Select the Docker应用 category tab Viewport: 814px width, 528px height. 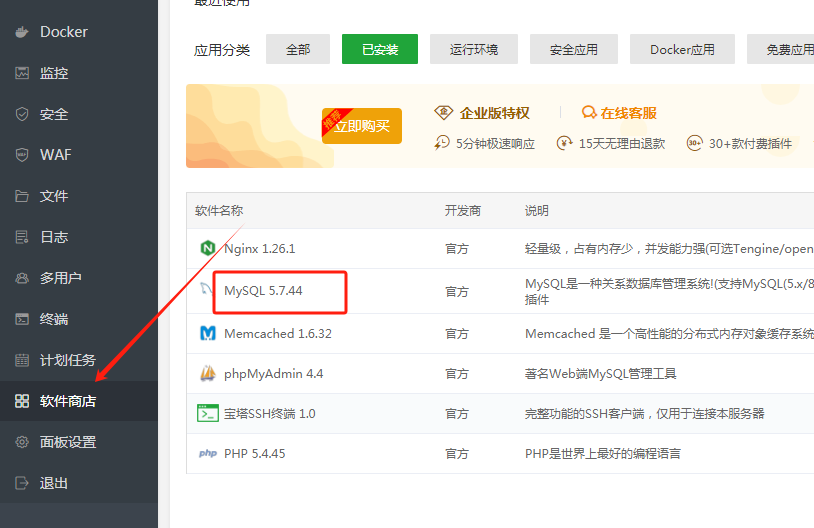click(x=682, y=49)
